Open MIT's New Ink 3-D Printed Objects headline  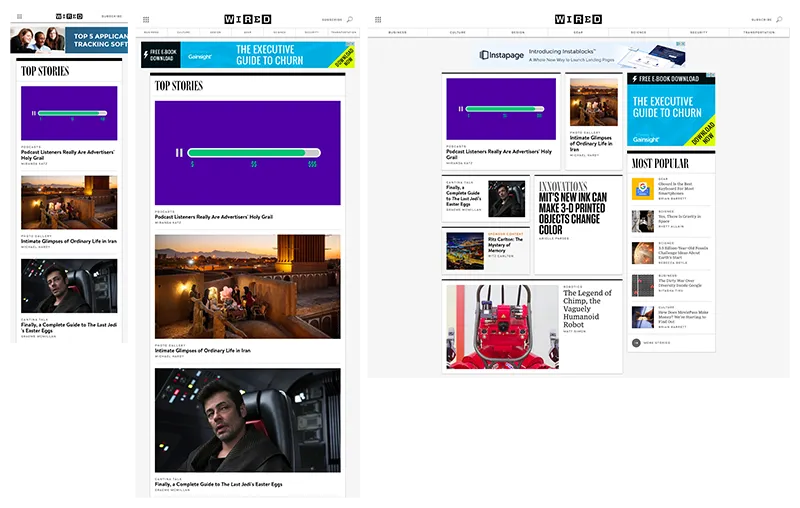[572, 213]
